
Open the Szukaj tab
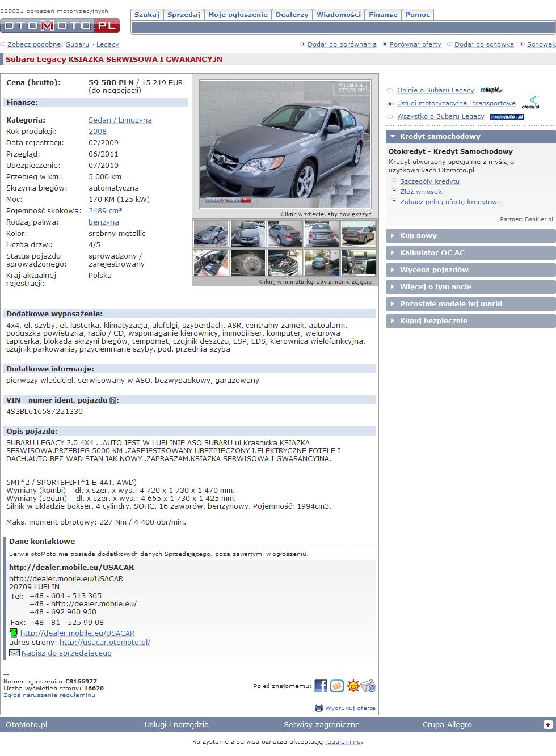[x=147, y=15]
